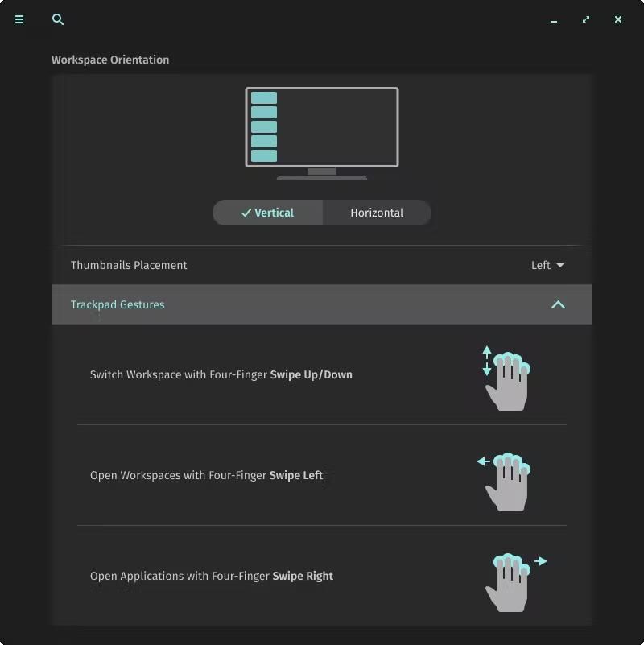644x645 pixels.
Task: Enable Horizontal in the orientation switcher
Action: coord(377,213)
